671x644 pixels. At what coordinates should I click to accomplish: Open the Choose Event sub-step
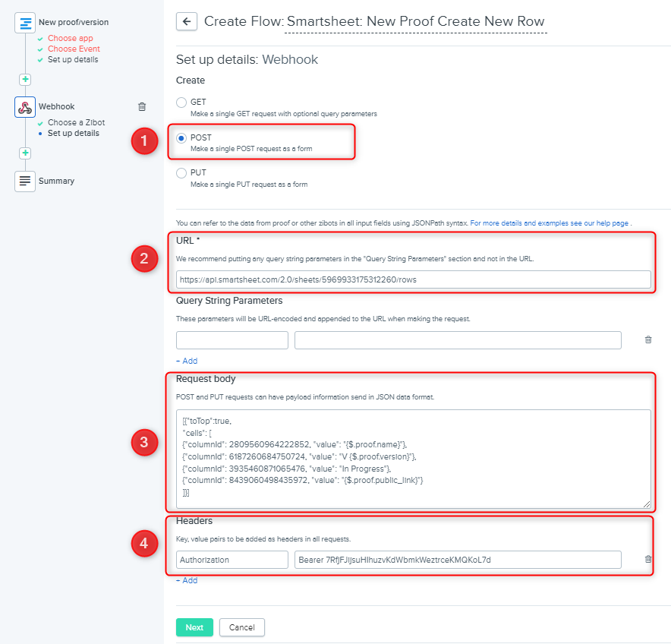(73, 49)
